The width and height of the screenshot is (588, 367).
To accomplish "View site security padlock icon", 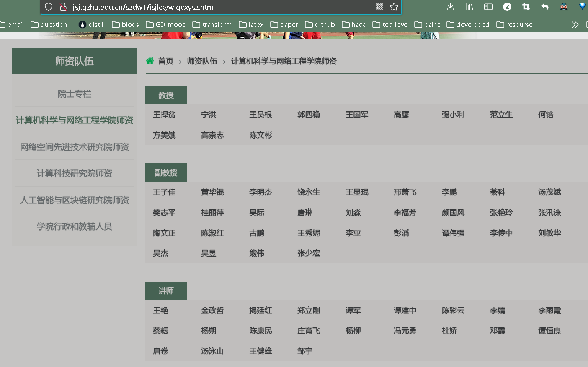I will click(x=64, y=7).
